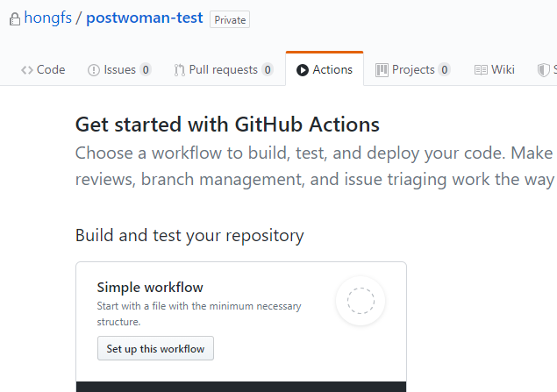The height and width of the screenshot is (392, 557).
Task: Click the Build and test your repository heading
Action: click(189, 235)
